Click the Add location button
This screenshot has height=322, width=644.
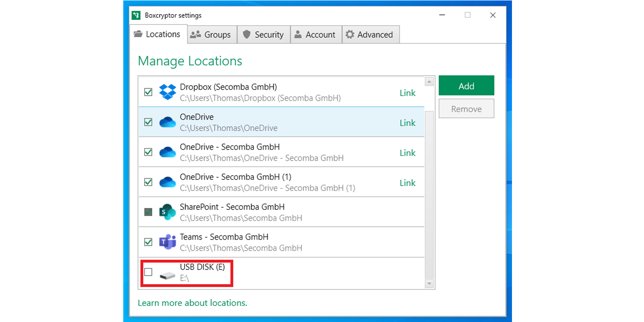click(466, 86)
